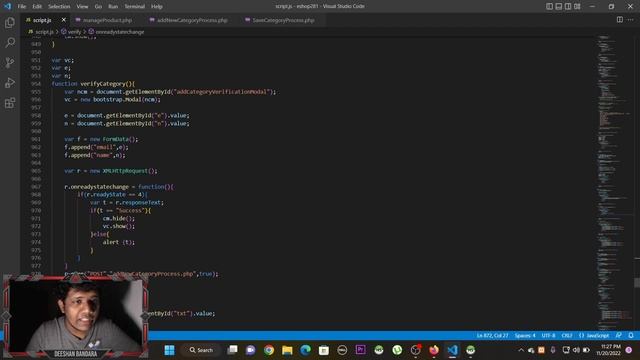Open the Run and Debug view
Image resolution: width=640 pixels, height=360 pixels.
(x=10, y=82)
